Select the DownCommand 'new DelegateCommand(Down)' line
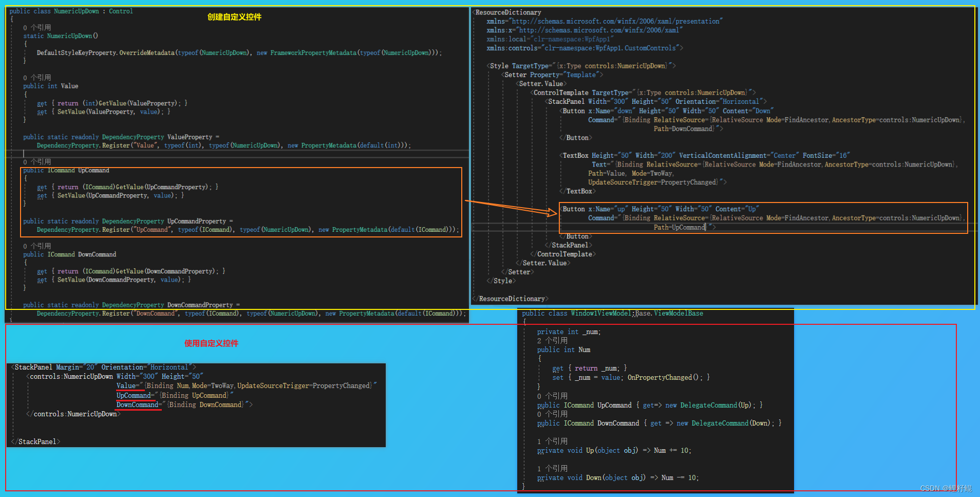The image size is (980, 497). [x=659, y=424]
